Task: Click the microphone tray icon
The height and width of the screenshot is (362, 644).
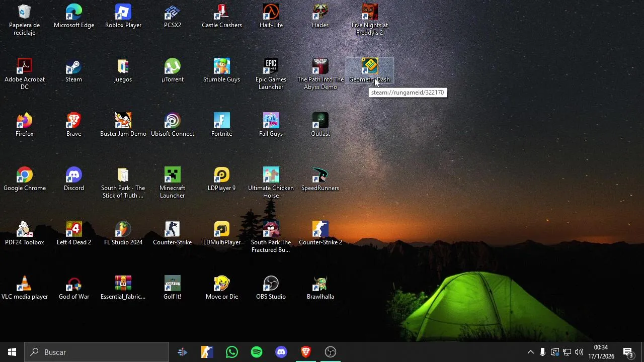Action: click(542, 352)
